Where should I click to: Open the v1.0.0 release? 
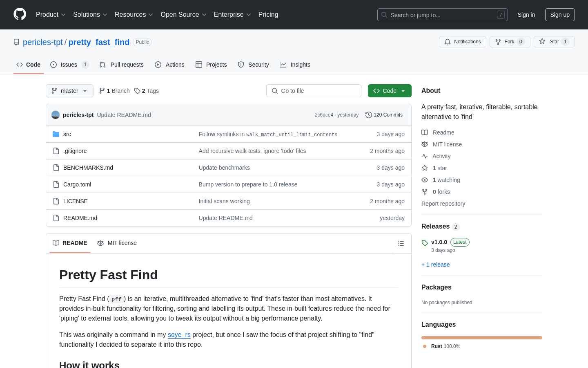439,242
